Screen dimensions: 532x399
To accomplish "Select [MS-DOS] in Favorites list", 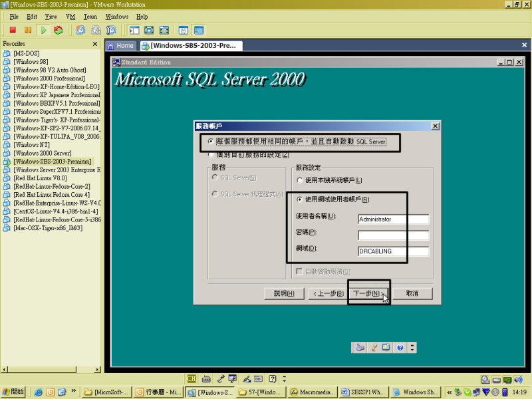I will click(27, 53).
